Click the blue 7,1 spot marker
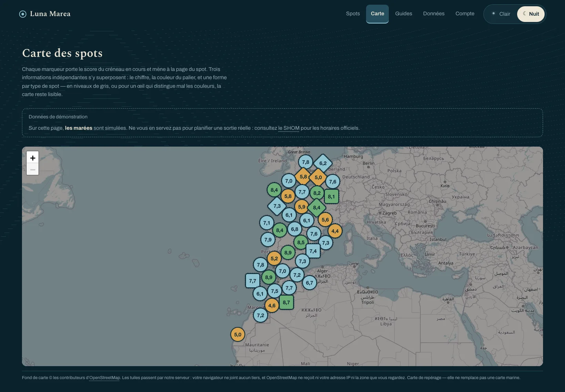The width and height of the screenshot is (565, 392). (x=267, y=223)
